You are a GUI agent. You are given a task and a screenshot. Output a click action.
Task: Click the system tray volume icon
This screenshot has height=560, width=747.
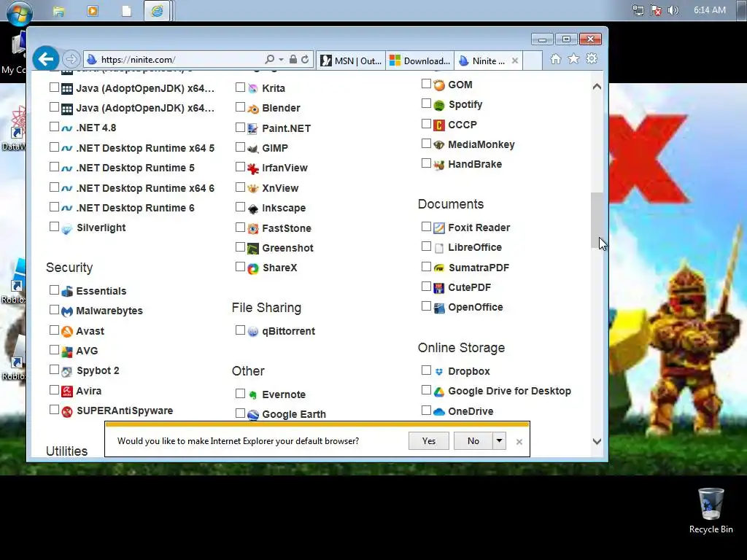[x=673, y=10]
